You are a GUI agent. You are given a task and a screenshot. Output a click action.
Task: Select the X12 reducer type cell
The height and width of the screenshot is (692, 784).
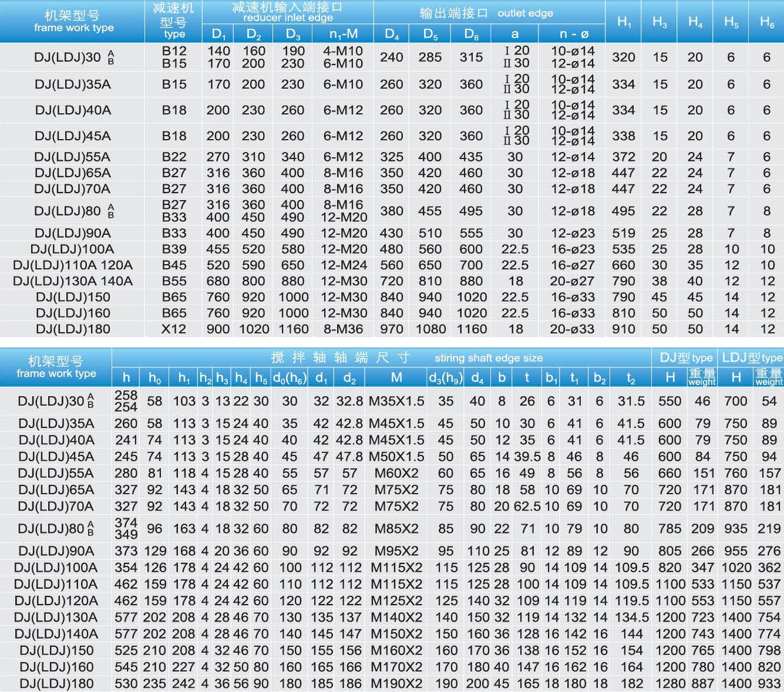pos(174,329)
